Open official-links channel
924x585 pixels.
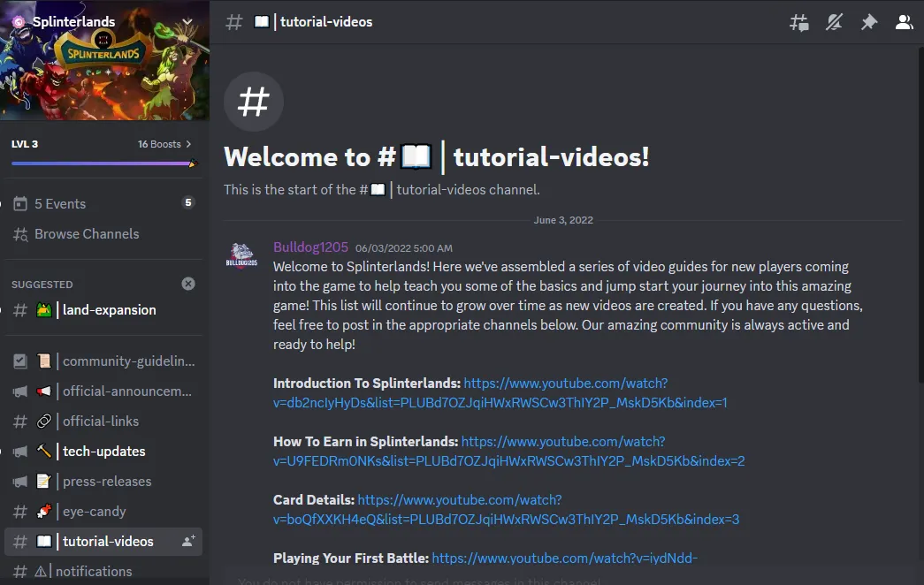tap(104, 422)
